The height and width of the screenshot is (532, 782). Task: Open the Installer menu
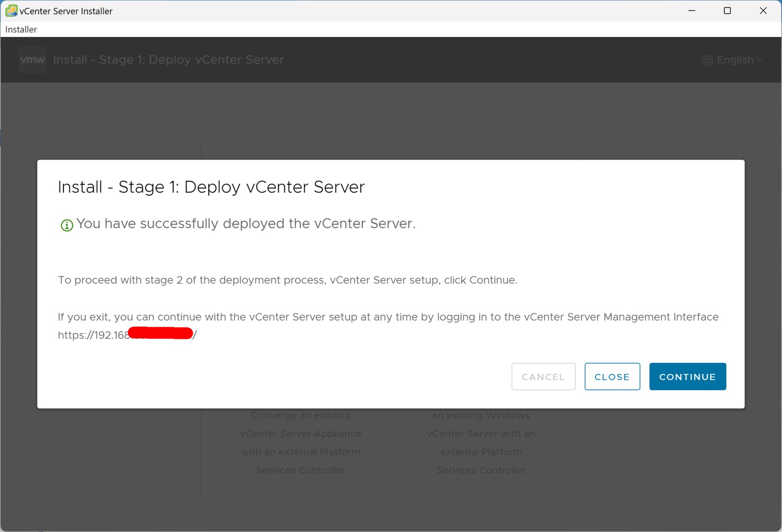pos(21,30)
